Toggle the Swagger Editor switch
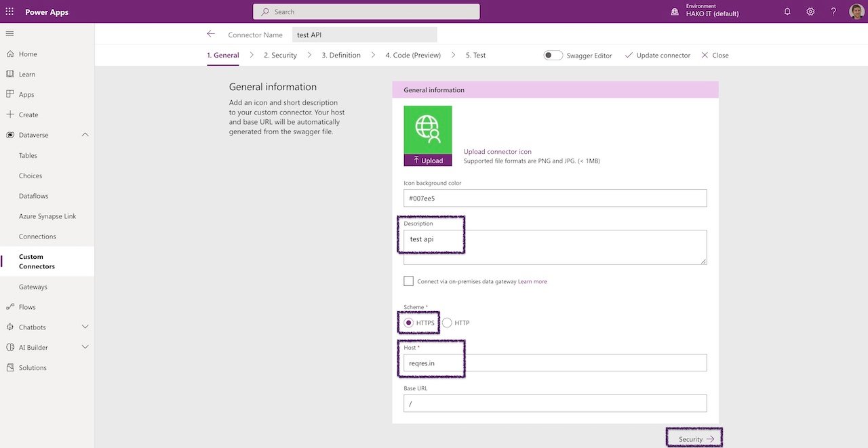Screen dimensions: 868x448 pyautogui.click(x=553, y=55)
